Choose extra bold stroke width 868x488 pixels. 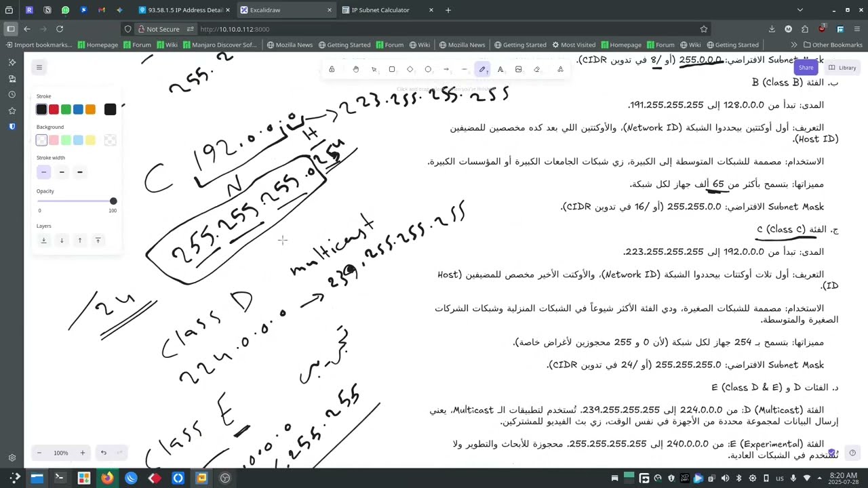click(x=79, y=172)
